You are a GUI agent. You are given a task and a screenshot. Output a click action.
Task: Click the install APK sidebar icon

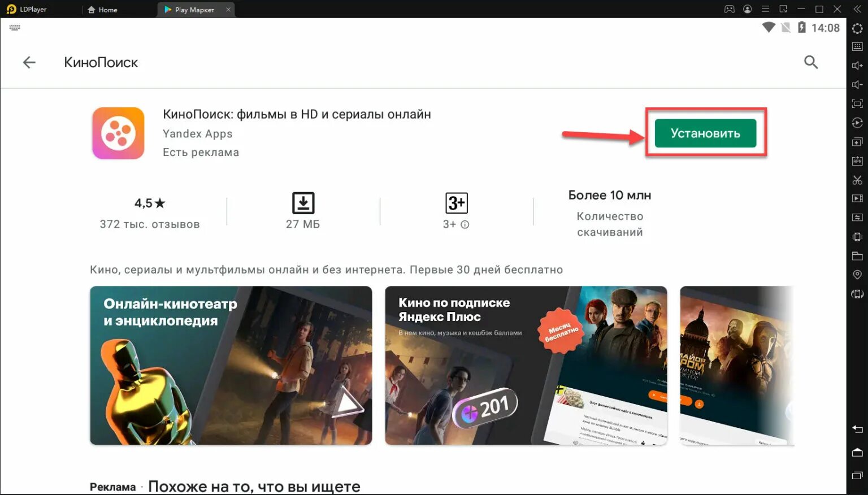pyautogui.click(x=857, y=161)
